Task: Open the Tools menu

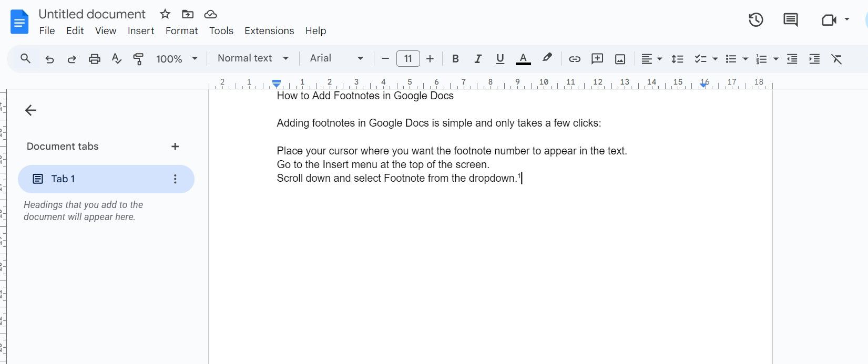Action: coord(221,31)
